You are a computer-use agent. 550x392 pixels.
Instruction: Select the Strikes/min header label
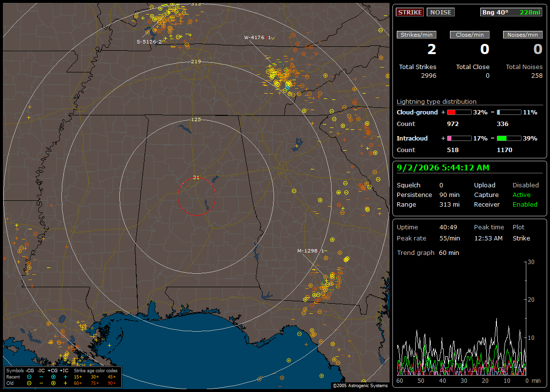pyautogui.click(x=416, y=35)
